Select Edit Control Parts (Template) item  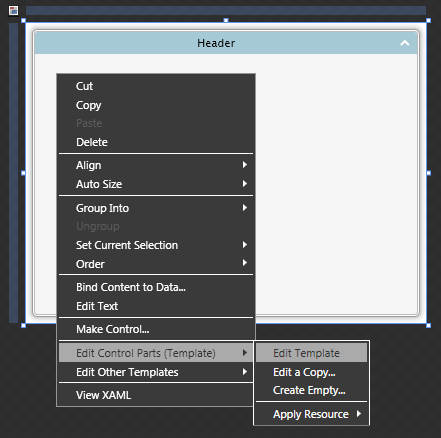coord(156,353)
